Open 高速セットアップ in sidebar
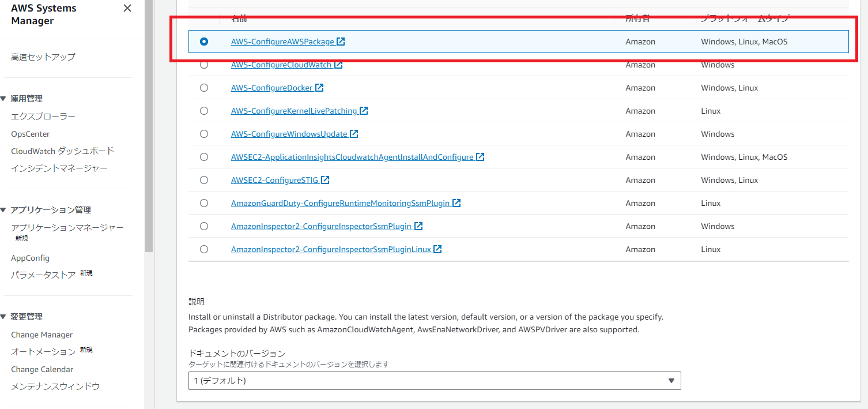868x409 pixels. click(x=43, y=57)
